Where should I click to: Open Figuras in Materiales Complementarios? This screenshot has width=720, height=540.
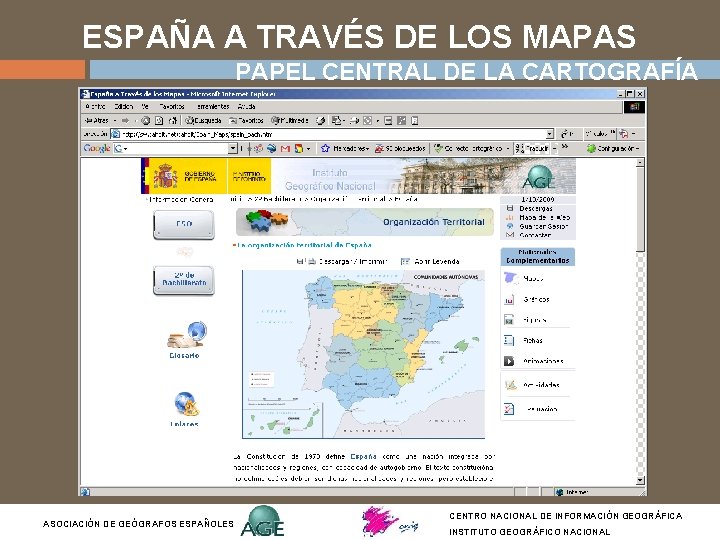[537, 320]
